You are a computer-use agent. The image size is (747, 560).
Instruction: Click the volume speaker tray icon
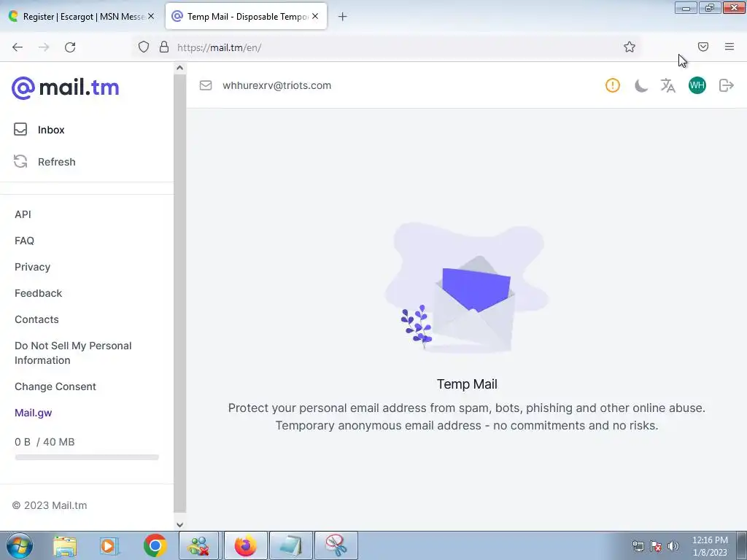coord(673,546)
